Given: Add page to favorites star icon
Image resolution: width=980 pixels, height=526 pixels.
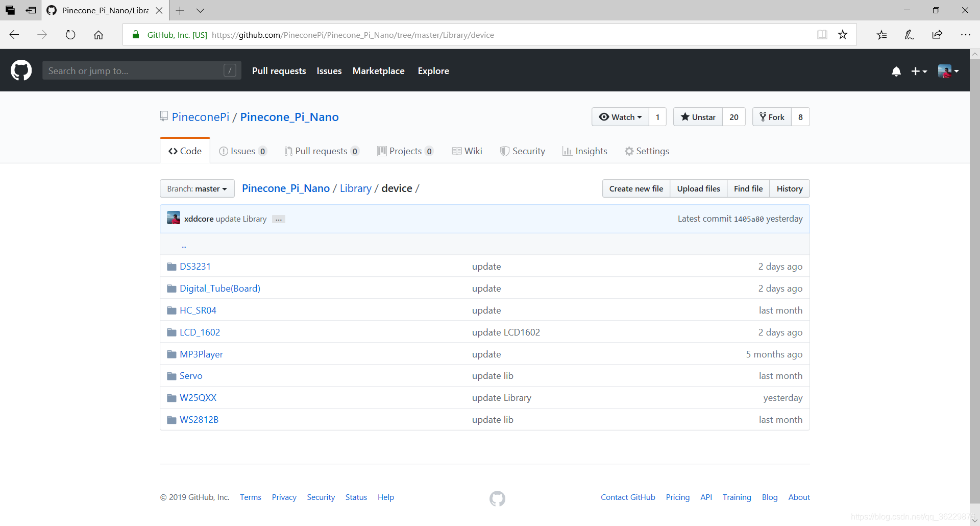Looking at the screenshot, I should point(843,35).
